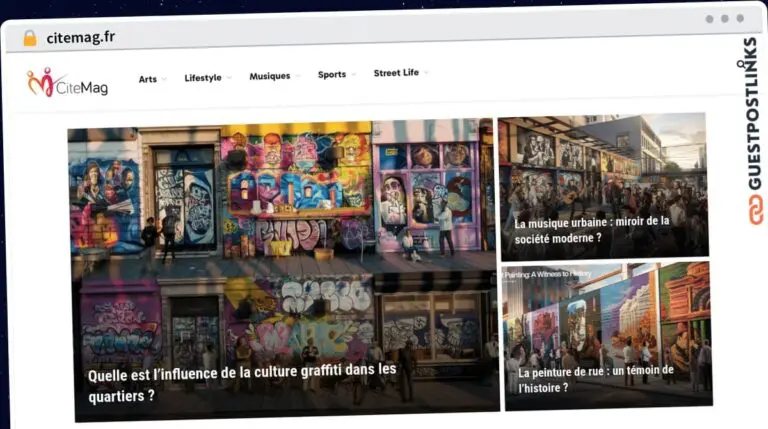768x429 pixels.
Task: Open the graffiti culture article headline
Action: (242, 382)
